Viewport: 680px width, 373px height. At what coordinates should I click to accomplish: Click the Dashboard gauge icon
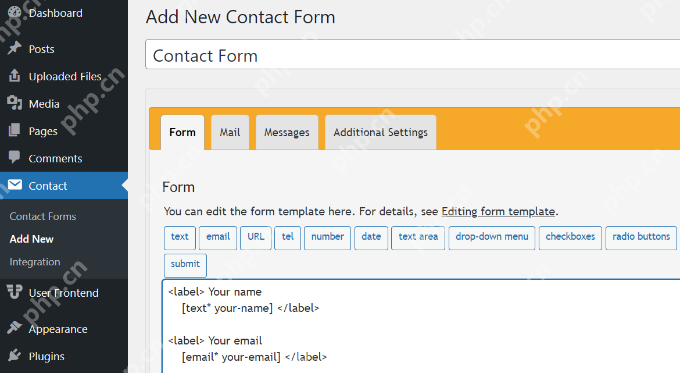tap(14, 13)
